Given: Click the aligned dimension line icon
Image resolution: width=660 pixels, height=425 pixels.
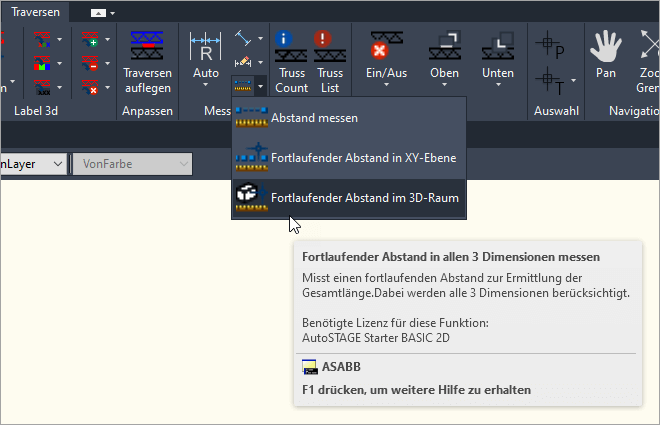Looking at the screenshot, I should click(243, 38).
